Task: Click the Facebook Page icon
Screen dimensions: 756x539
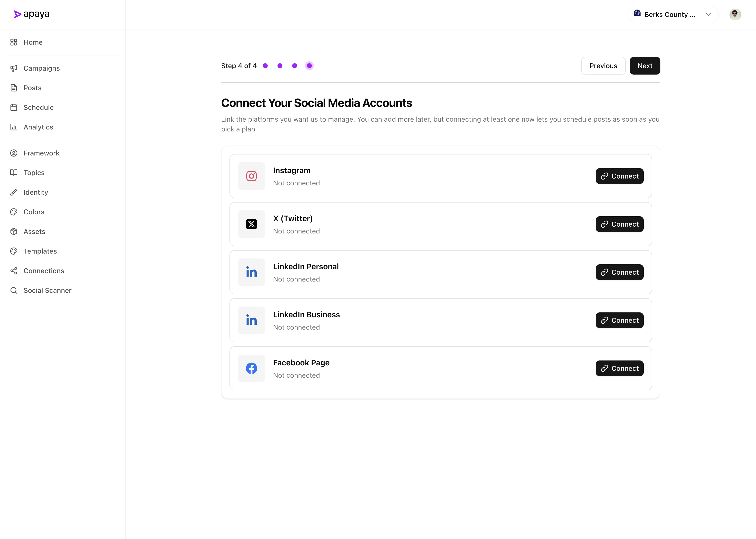Action: pyautogui.click(x=251, y=368)
